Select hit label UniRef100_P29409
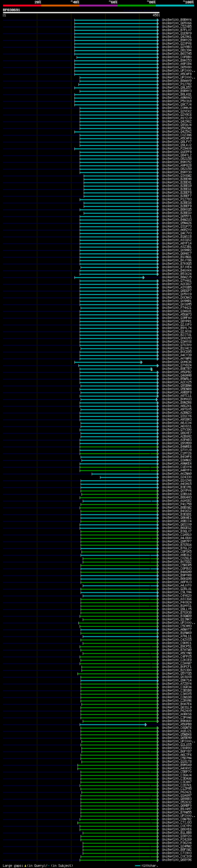Image resolution: width=197 pixels, height=868 pixels. pyautogui.click(x=176, y=149)
